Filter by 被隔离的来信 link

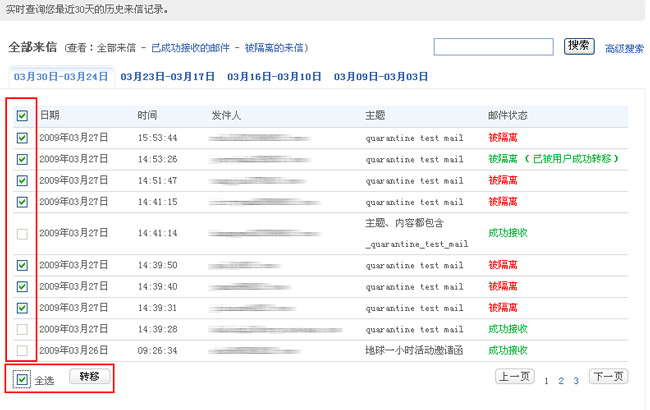pos(275,48)
